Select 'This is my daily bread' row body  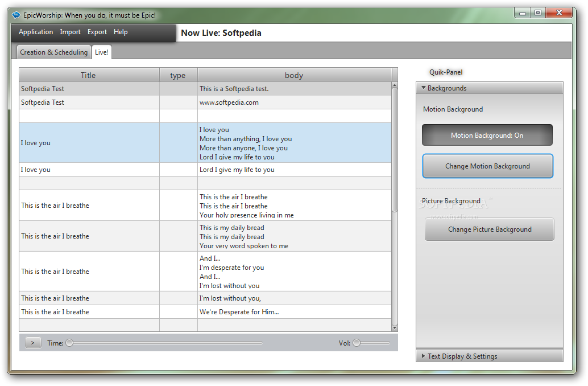(x=295, y=236)
